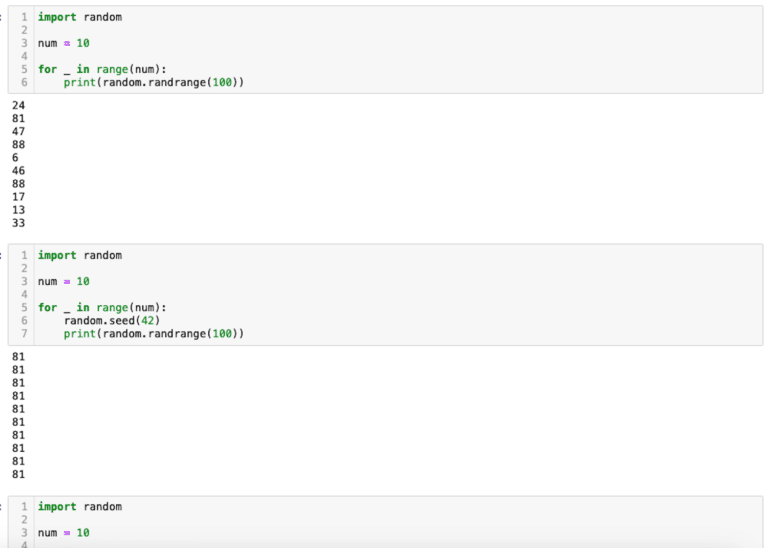Click output value 17 of first cell
This screenshot has width=768, height=548.
click(x=19, y=197)
